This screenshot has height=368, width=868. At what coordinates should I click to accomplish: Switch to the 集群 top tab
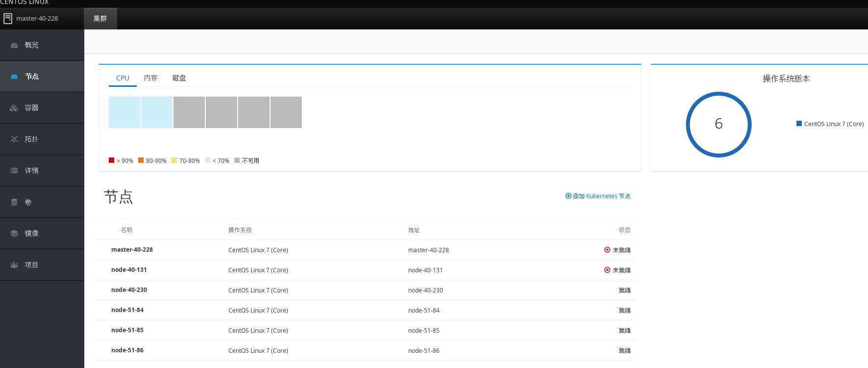click(x=100, y=19)
